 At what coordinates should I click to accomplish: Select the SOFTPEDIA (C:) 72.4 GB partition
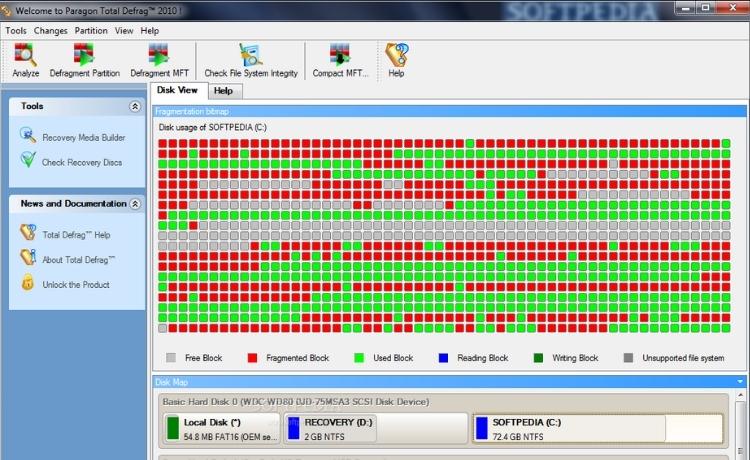tap(598, 428)
